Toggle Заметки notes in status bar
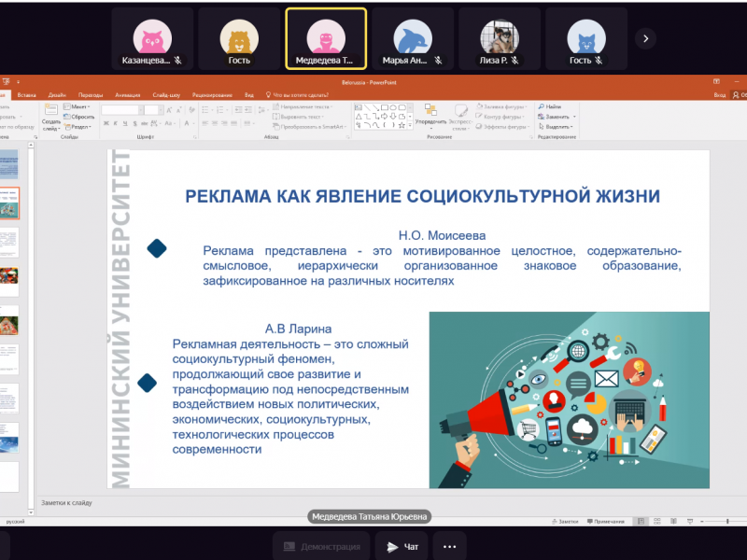The width and height of the screenshot is (747, 560). click(x=563, y=521)
